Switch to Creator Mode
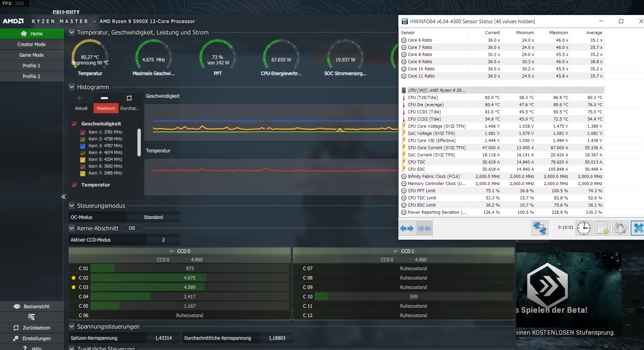The width and height of the screenshot is (644, 350). (32, 44)
